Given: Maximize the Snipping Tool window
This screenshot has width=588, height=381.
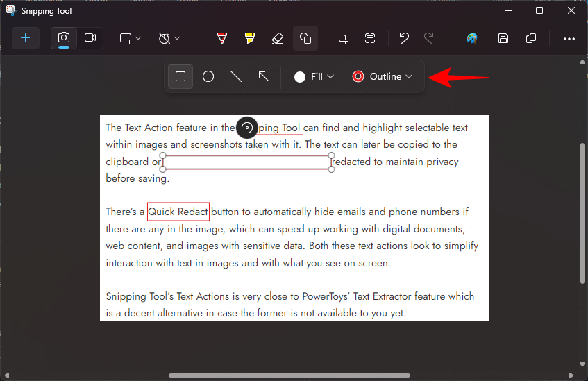Looking at the screenshot, I should coord(539,10).
